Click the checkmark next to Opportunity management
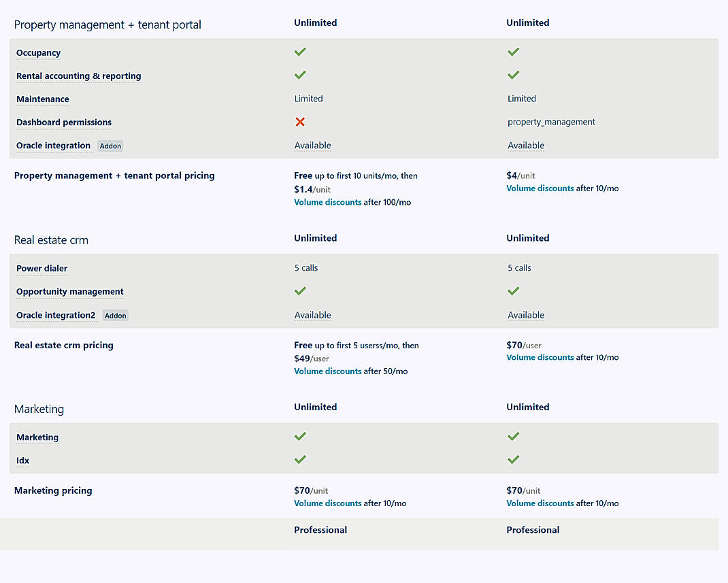The image size is (728, 583). point(300,290)
